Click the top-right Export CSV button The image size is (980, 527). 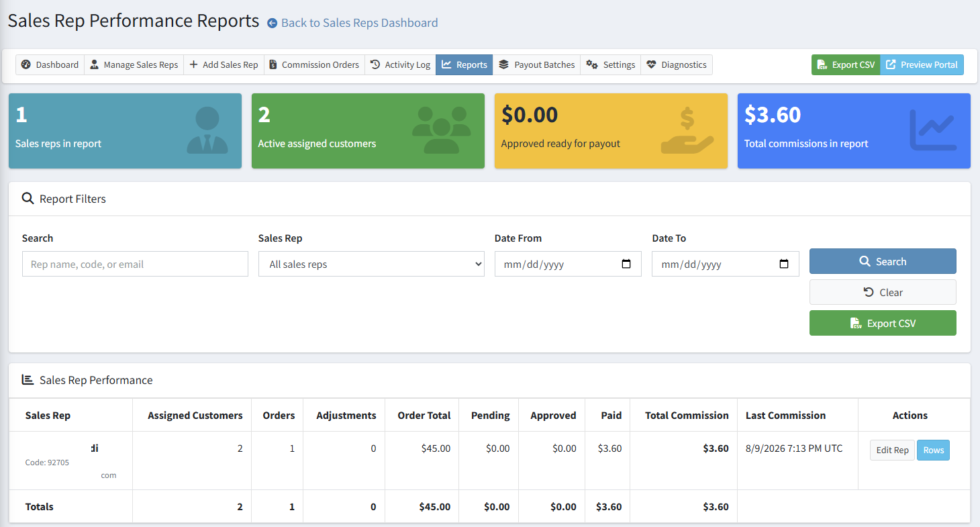click(846, 64)
